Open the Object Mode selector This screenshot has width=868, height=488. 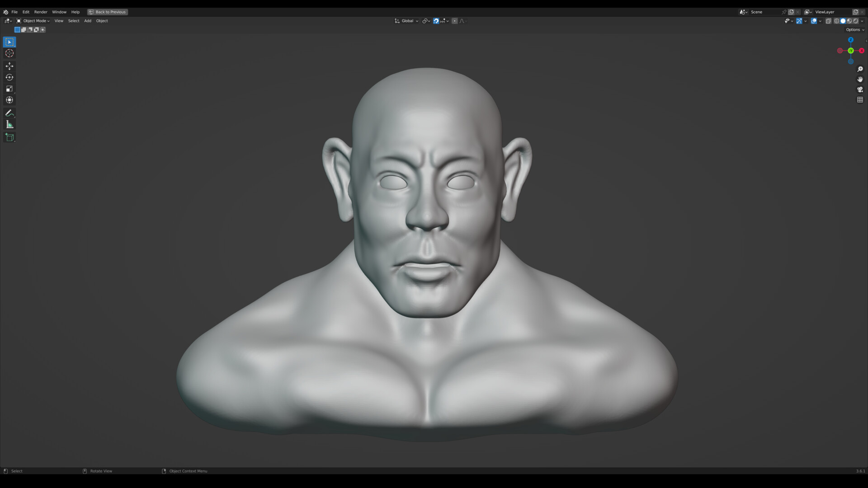tap(34, 21)
